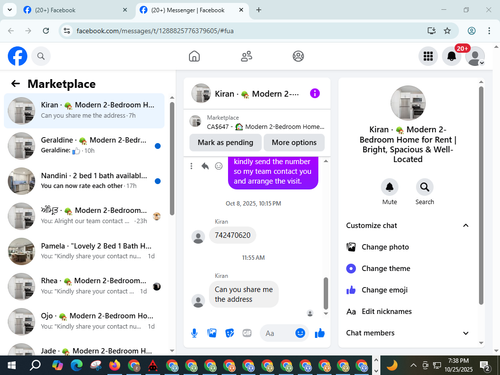Open the Groups icon in top navigation
Viewport: 500px width, 375px height.
tap(298, 56)
